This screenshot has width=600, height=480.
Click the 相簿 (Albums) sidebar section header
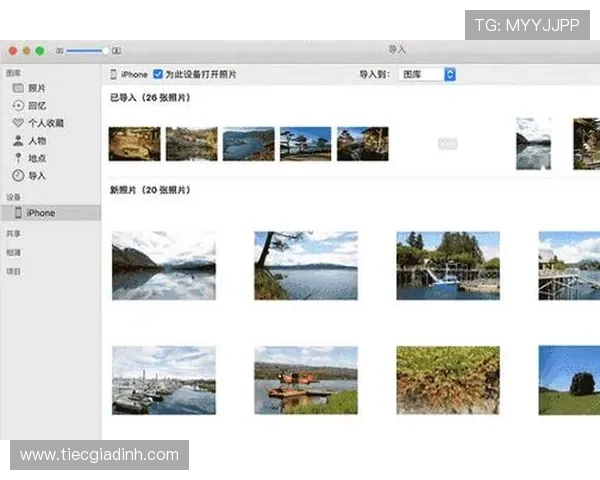[13, 252]
